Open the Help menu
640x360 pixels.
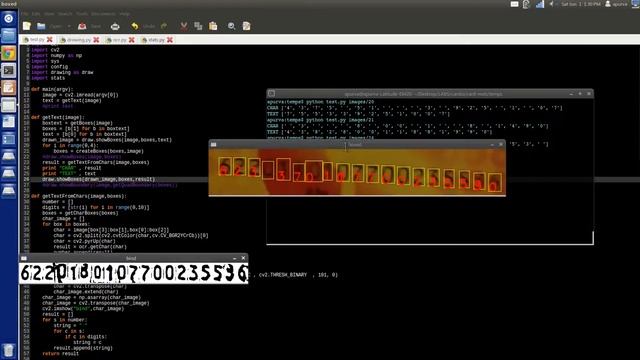coord(125,14)
